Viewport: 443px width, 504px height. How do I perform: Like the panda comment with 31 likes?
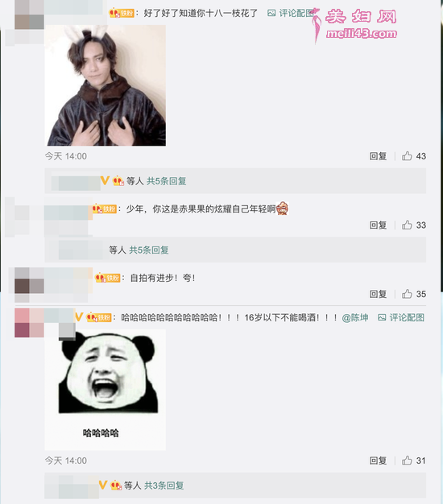(x=407, y=461)
